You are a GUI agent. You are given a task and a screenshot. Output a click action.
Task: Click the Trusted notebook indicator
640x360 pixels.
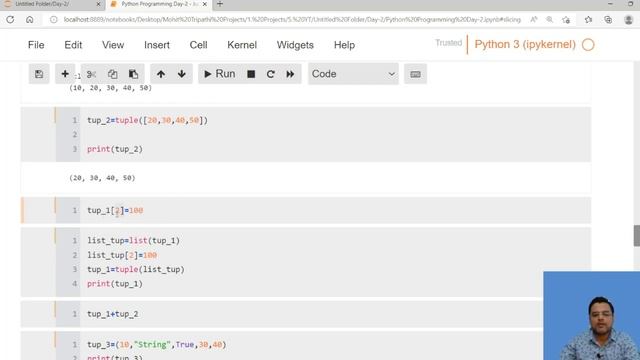[x=448, y=43]
